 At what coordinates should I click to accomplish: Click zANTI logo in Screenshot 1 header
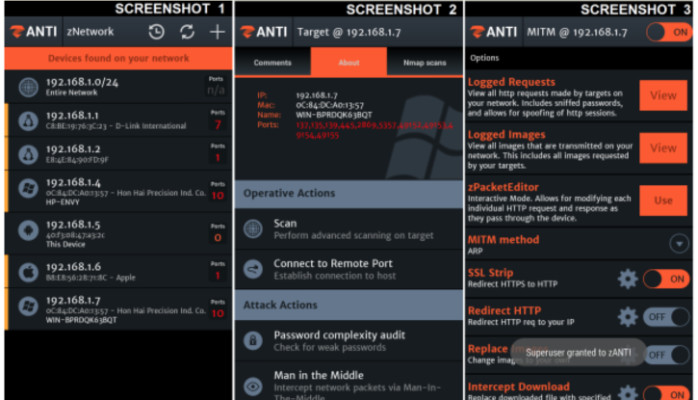(34, 32)
